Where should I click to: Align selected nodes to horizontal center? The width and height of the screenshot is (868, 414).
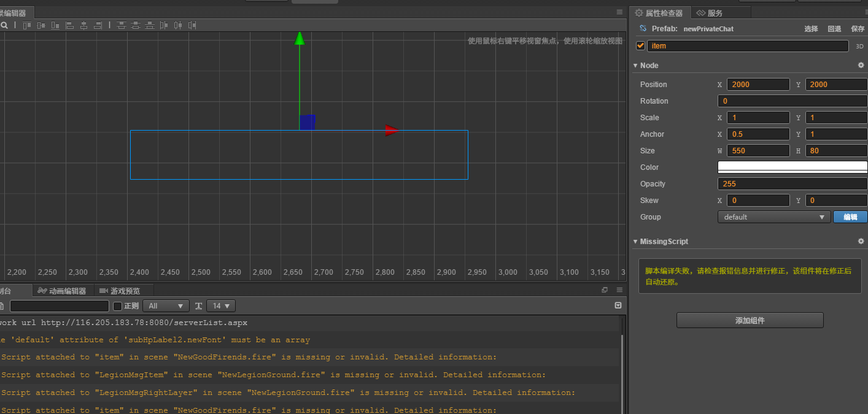pos(83,25)
